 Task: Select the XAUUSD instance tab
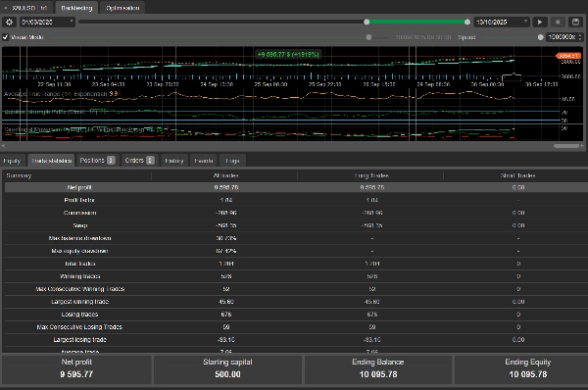pyautogui.click(x=26, y=8)
